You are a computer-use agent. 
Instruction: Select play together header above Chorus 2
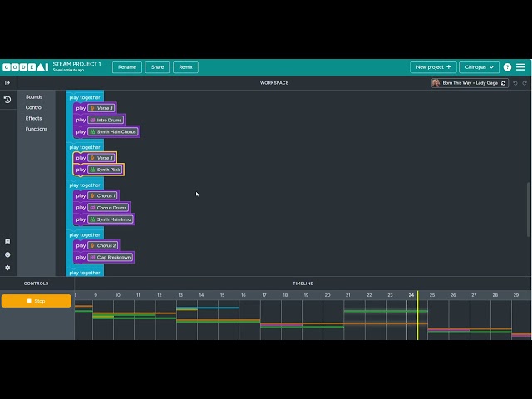tap(85, 234)
